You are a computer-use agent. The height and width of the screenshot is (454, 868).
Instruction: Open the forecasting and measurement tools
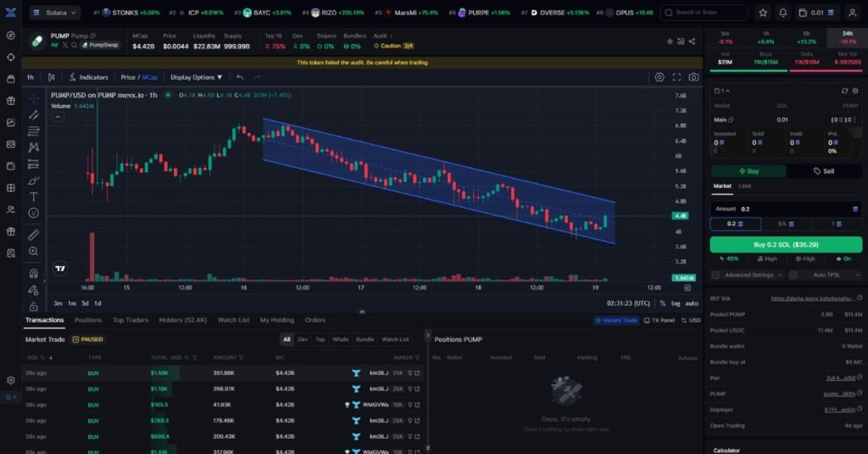(34, 163)
